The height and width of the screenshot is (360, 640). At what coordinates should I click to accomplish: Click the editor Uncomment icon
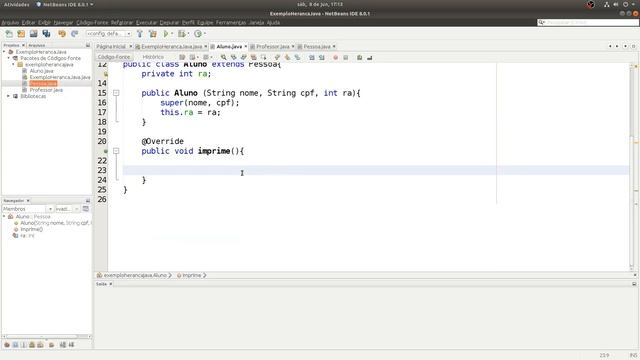[370, 58]
